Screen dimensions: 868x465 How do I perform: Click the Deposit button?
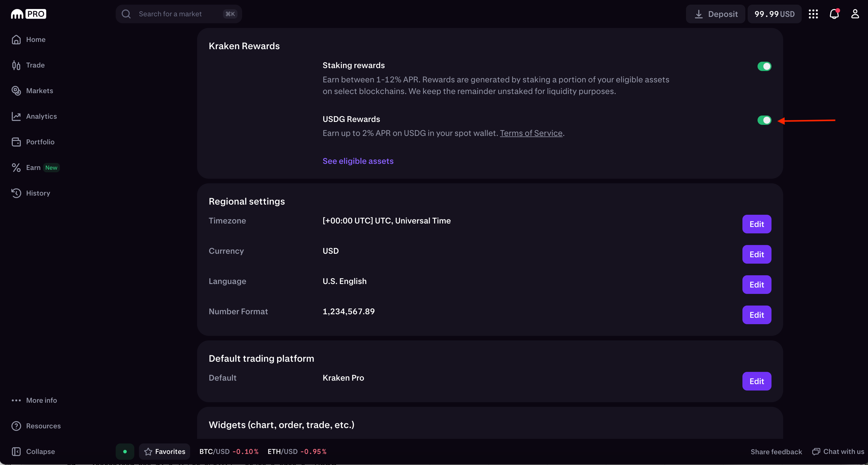pyautogui.click(x=715, y=14)
